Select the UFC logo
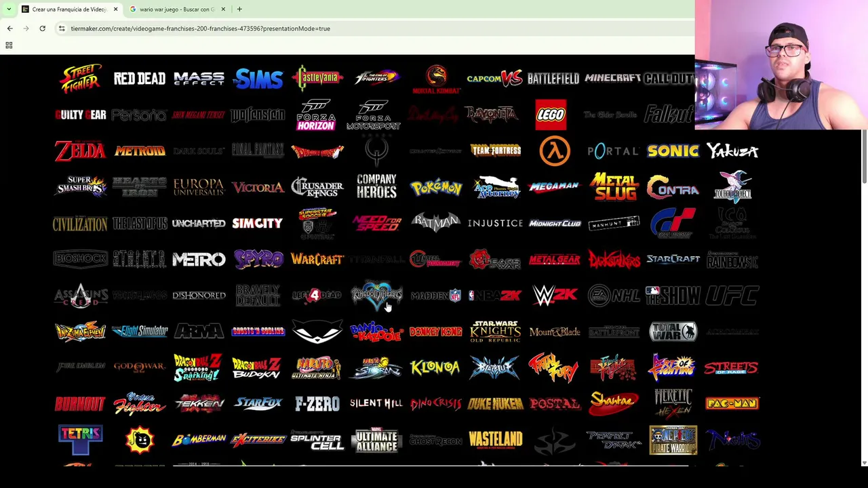Image resolution: width=868 pixels, height=488 pixels. [x=732, y=296]
